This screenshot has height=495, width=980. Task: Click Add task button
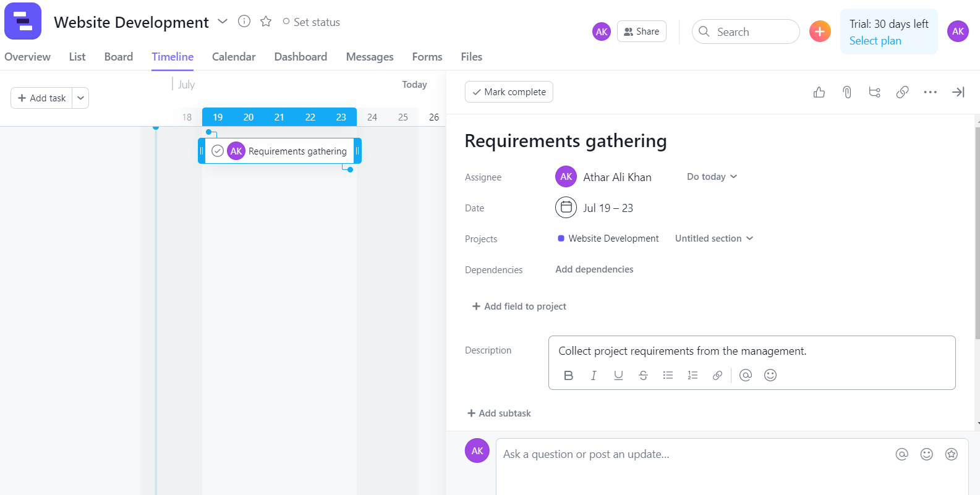click(x=41, y=98)
